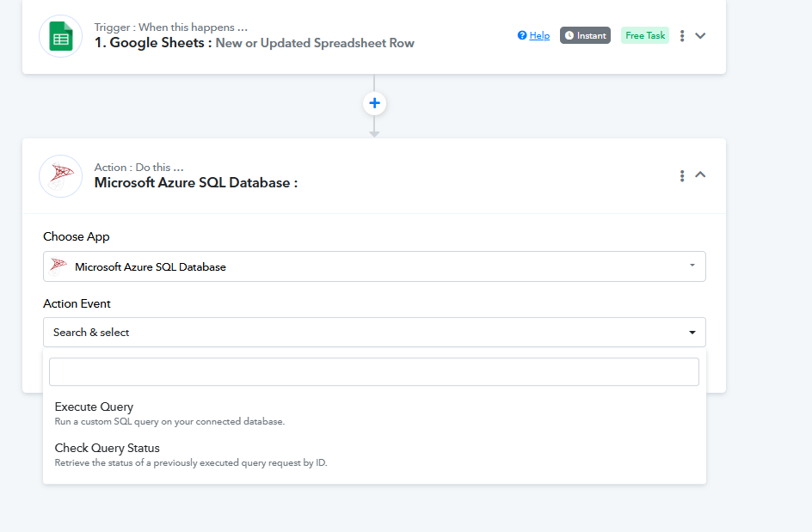Click 'Action : Do this' text
This screenshot has width=812, height=532.
point(138,167)
